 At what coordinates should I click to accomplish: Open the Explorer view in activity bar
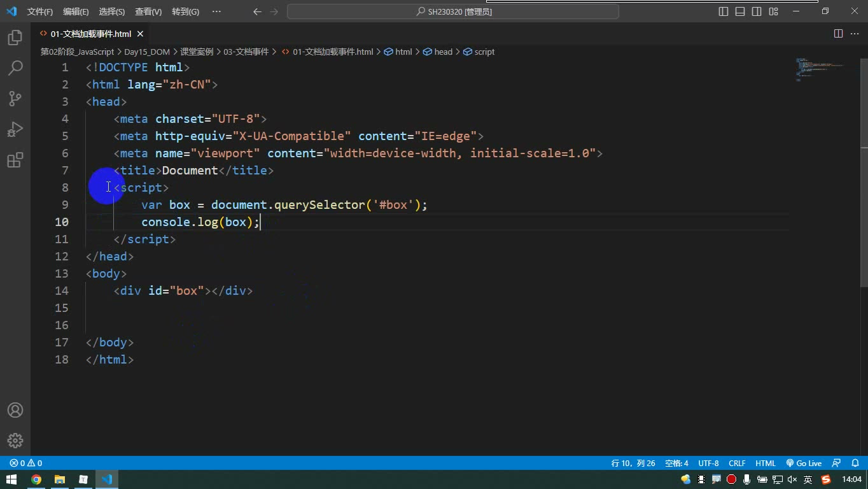[15, 38]
